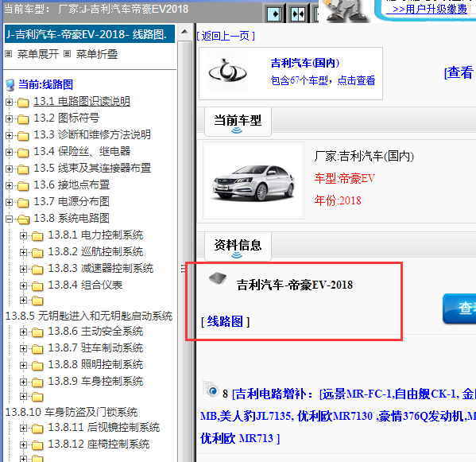Screen dimensions: 476x462
Task: Click the icon beside 菜单折叠
Action: click(67, 54)
